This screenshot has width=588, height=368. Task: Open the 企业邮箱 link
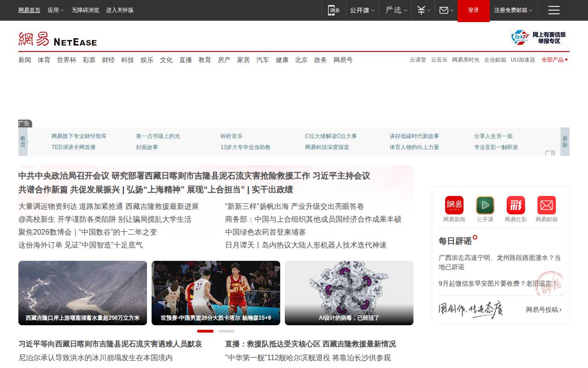495,60
